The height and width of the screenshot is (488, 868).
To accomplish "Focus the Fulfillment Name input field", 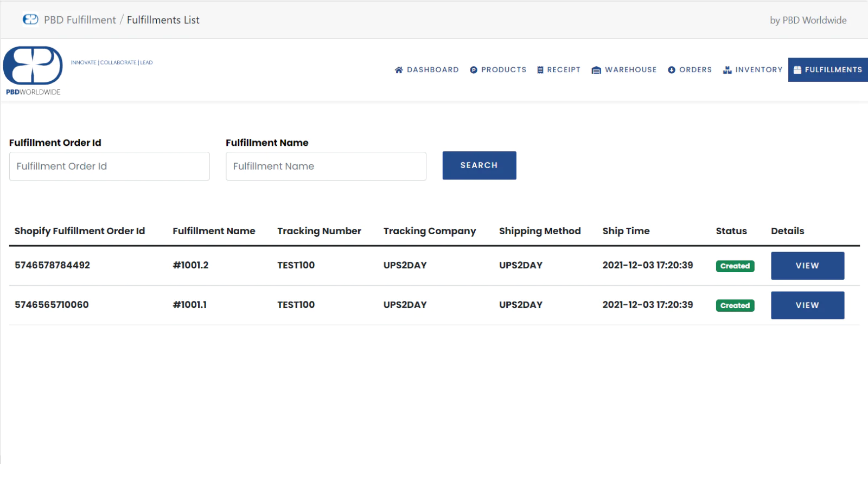I will [x=325, y=166].
